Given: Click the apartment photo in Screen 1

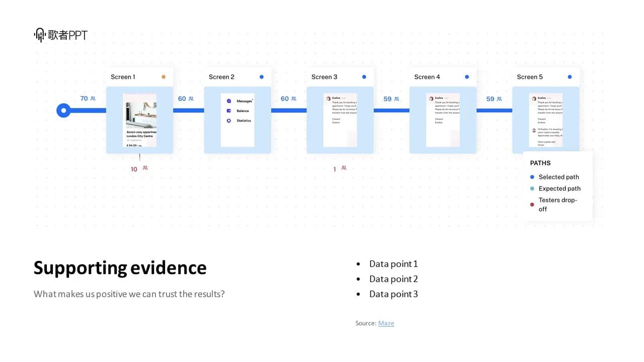Looking at the screenshot, I should (141, 115).
